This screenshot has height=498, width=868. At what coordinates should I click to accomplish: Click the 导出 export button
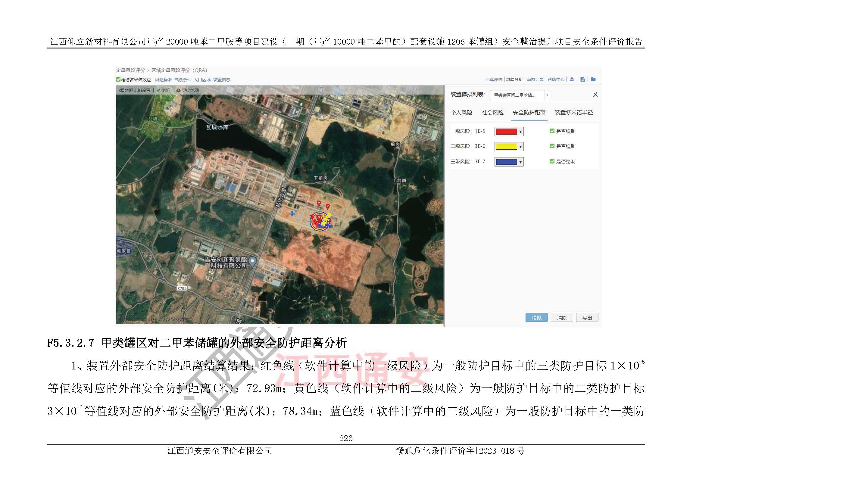587,317
